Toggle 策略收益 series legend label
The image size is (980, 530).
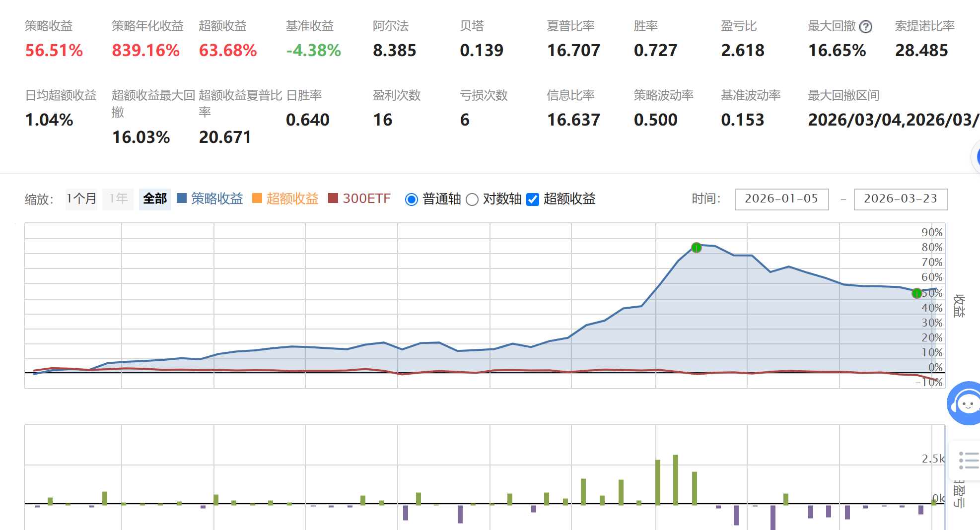pos(217,199)
